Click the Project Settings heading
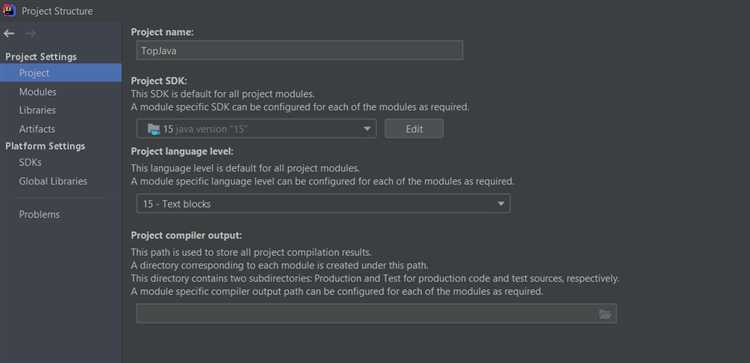 (41, 56)
